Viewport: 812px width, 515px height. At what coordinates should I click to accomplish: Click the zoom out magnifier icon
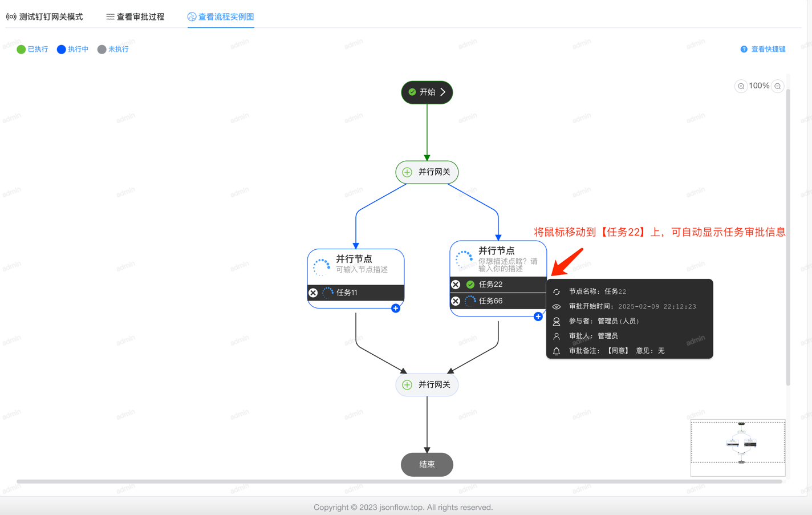pyautogui.click(x=778, y=86)
